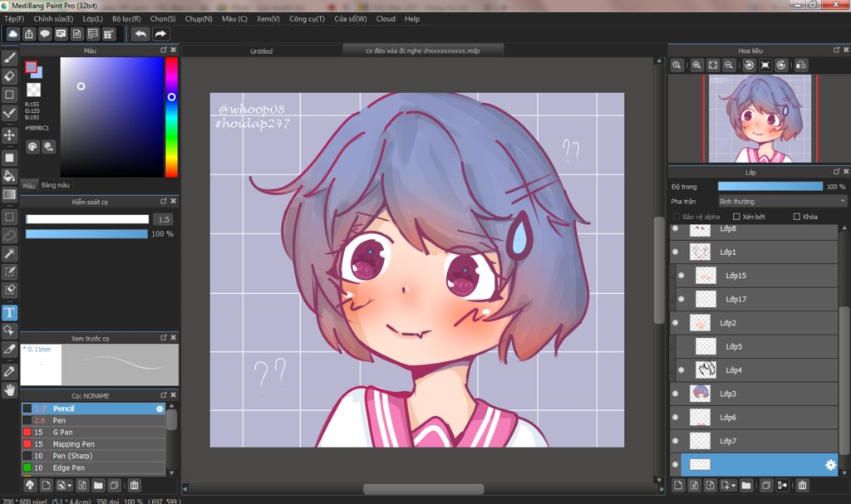Image resolution: width=851 pixels, height=504 pixels.
Task: Toggle the Xén bớt checkbox
Action: coord(736,217)
